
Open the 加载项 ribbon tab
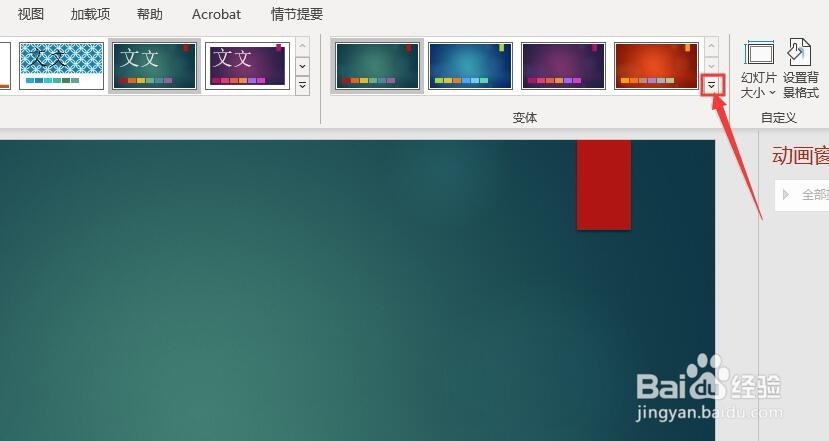pos(90,14)
